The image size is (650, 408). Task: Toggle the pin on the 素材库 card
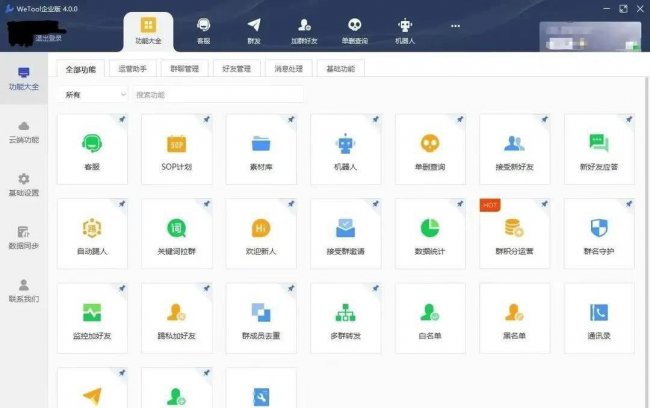291,119
